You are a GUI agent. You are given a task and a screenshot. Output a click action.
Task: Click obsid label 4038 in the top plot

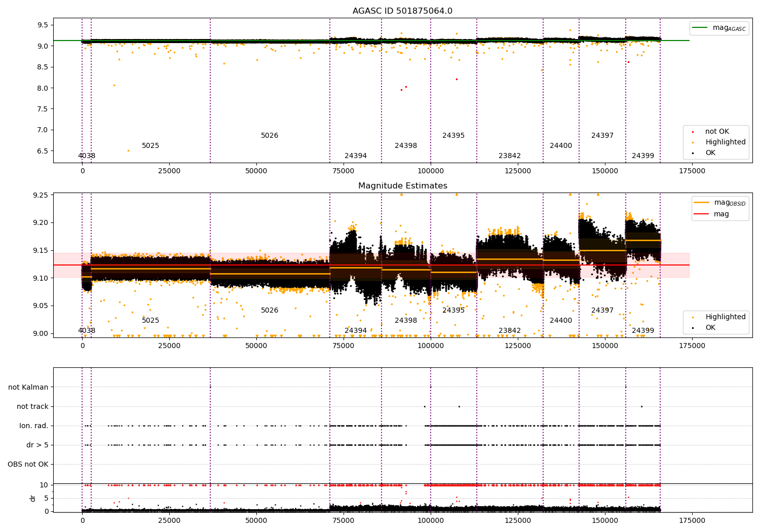tap(87, 156)
